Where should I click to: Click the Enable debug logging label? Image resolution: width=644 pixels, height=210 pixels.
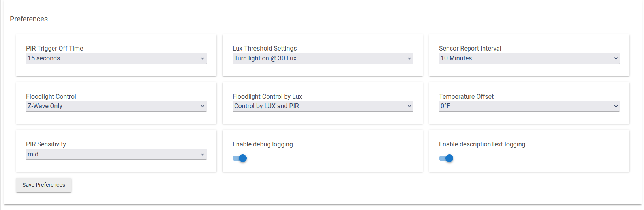263,144
